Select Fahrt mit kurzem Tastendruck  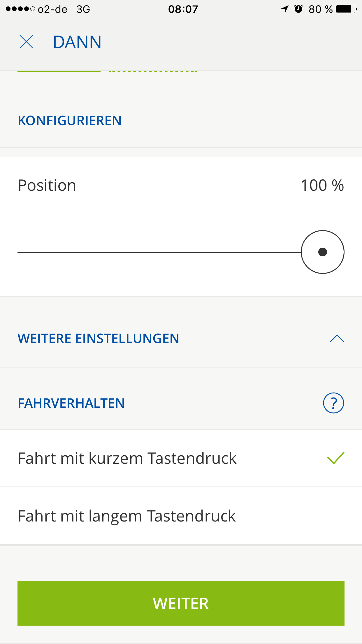(127, 458)
